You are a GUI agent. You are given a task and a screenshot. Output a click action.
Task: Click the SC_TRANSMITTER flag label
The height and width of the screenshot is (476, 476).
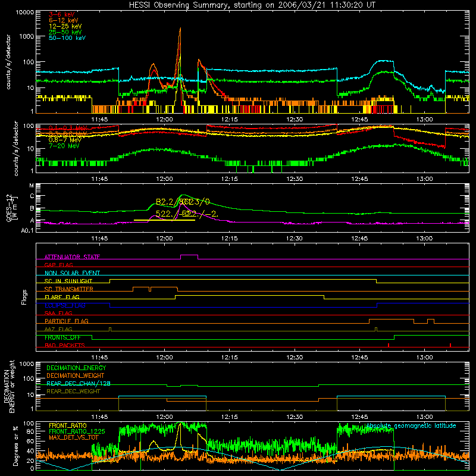coord(69,289)
